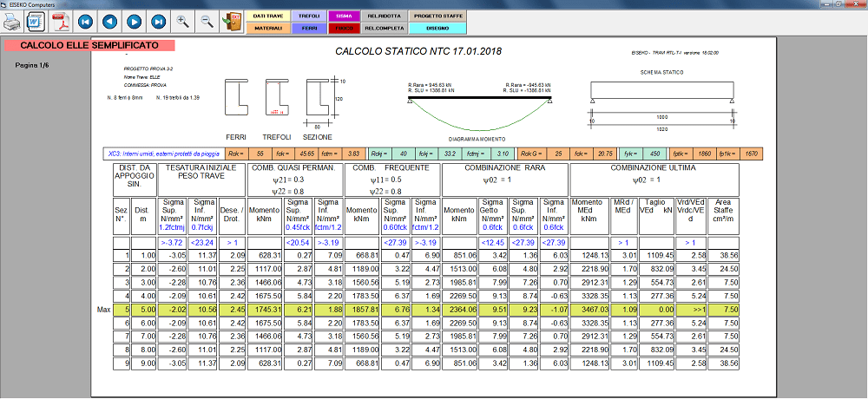The height and width of the screenshot is (399, 868).
Task: Click the N. 19 trefoli da 1.39 text
Action: 178,97
